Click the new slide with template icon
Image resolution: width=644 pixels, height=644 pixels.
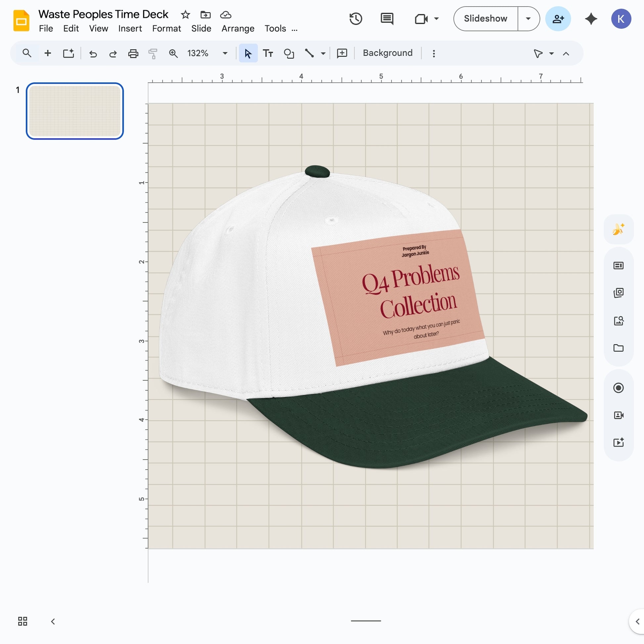pyautogui.click(x=68, y=53)
